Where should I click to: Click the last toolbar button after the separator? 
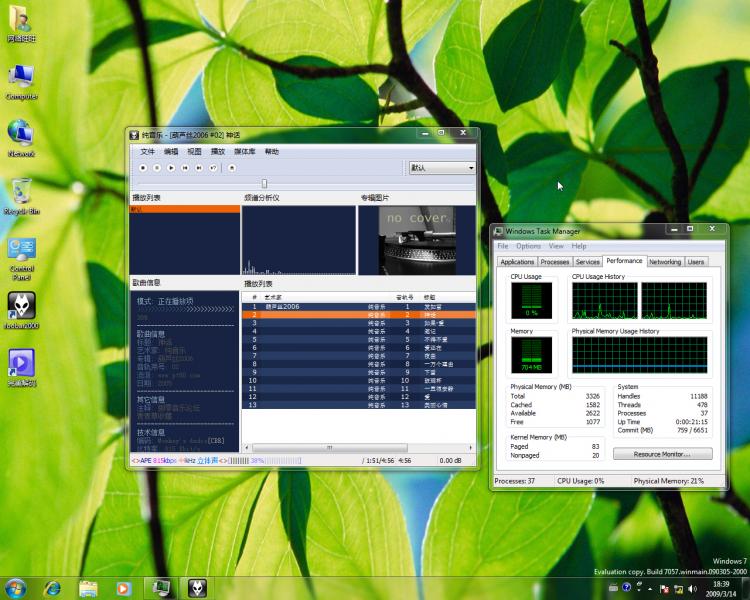[232, 168]
